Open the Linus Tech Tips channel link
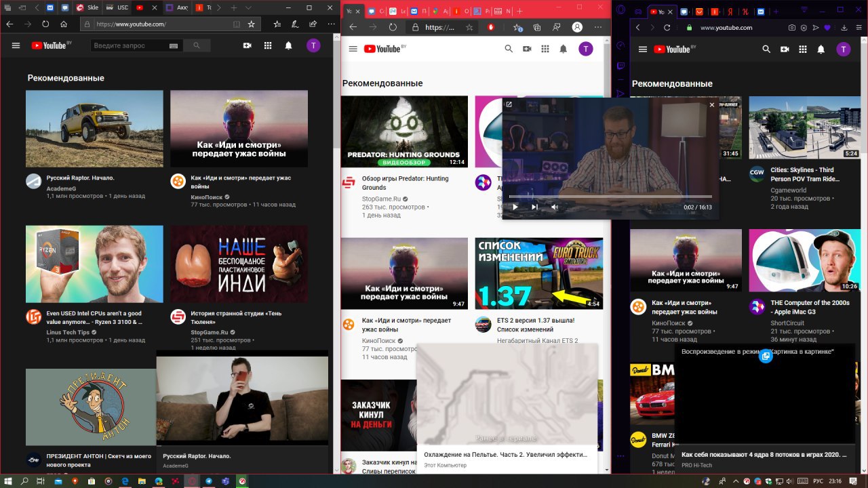868x488 pixels. coord(68,332)
